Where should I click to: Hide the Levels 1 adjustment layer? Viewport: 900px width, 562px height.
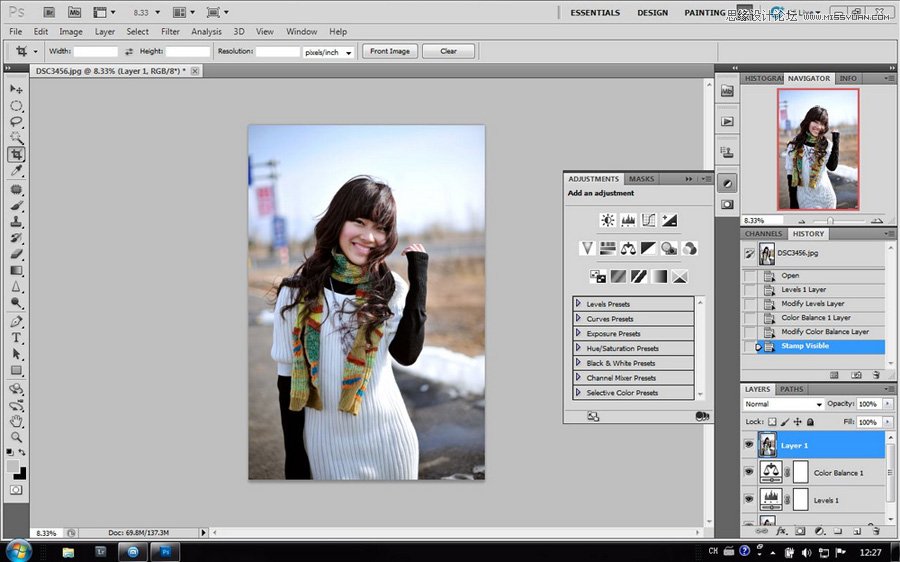coord(748,499)
